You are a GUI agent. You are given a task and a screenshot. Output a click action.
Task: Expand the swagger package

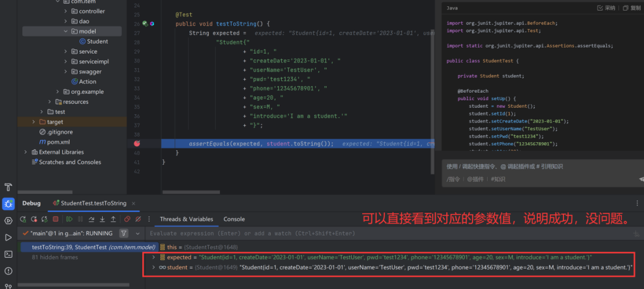(x=66, y=72)
